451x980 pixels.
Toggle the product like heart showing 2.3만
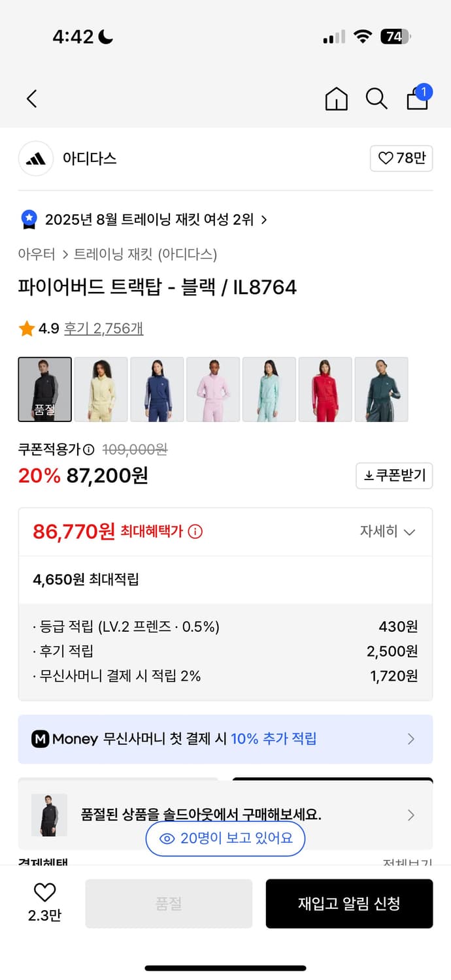(43, 898)
